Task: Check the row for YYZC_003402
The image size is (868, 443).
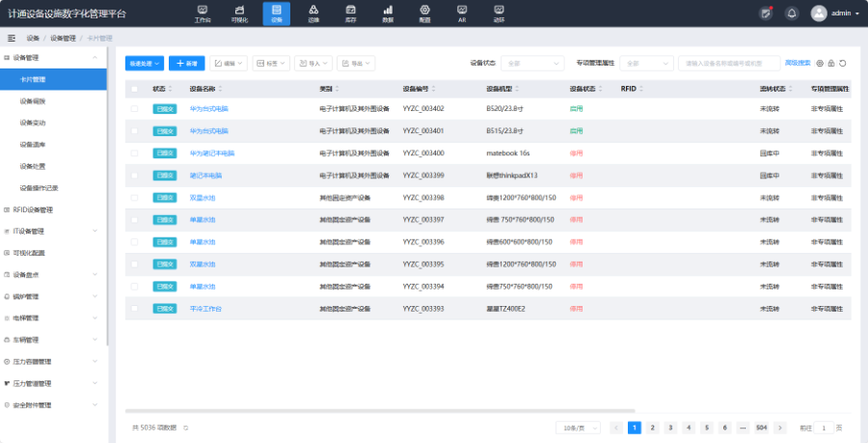Action: click(x=135, y=109)
